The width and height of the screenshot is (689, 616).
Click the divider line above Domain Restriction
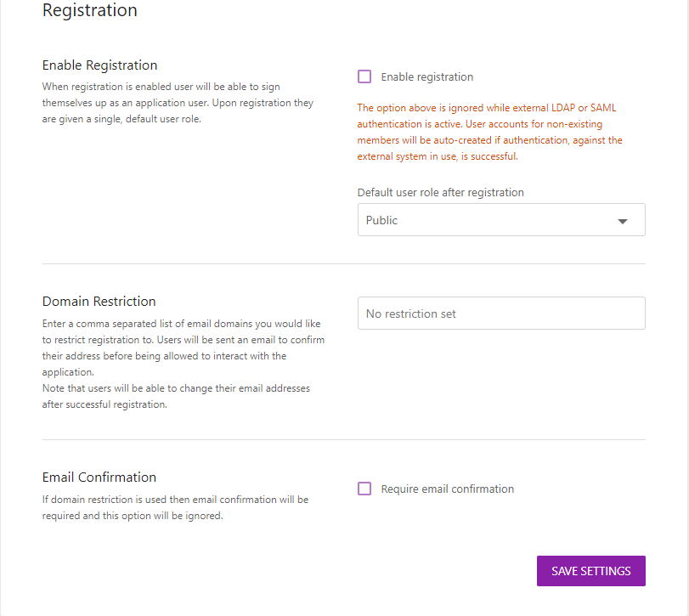(x=343, y=263)
